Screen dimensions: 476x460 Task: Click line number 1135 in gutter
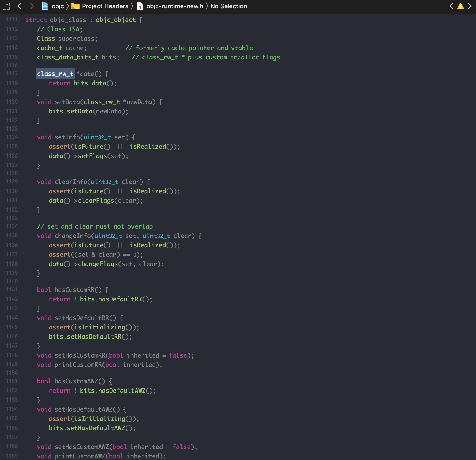pyautogui.click(x=12, y=236)
